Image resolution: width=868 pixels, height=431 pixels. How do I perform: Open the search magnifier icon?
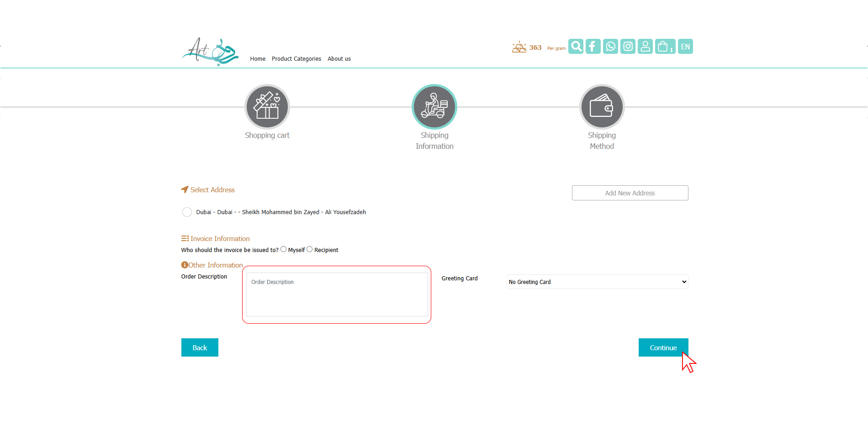click(x=576, y=47)
